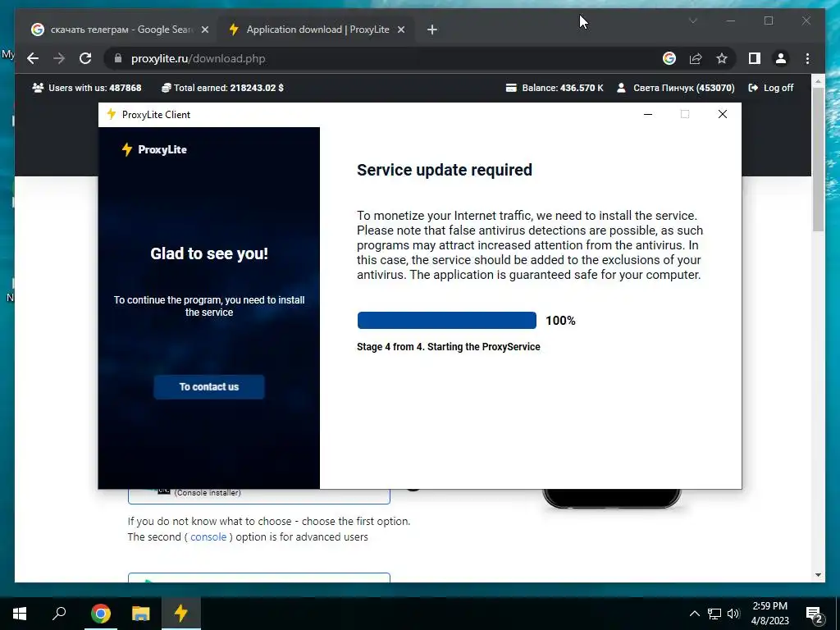Click Log off on the website
Viewport: 840px width, 630px height.
(x=770, y=88)
